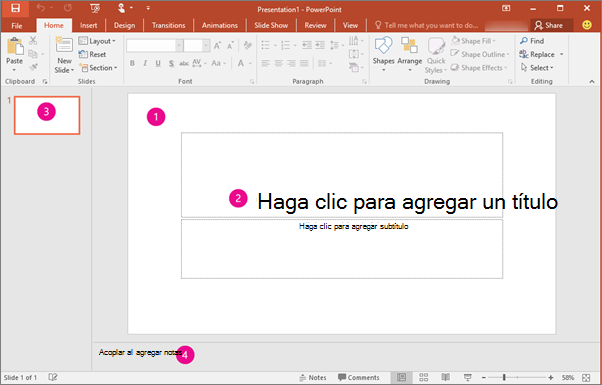The image size is (602, 385).
Task: Switch to the Animations tab
Action: click(220, 25)
